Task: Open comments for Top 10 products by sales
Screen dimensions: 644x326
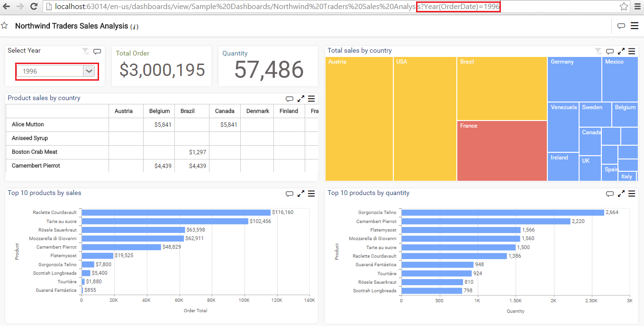Action: (290, 194)
